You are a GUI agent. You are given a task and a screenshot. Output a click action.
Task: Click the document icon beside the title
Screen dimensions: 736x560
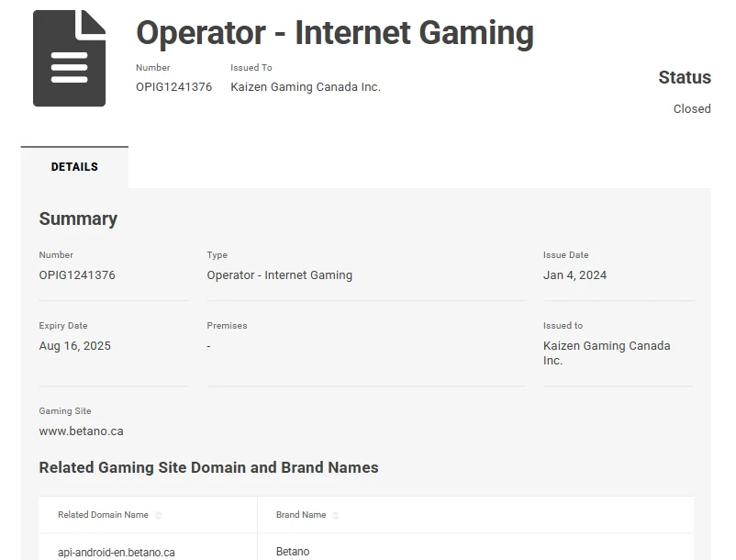[69, 58]
